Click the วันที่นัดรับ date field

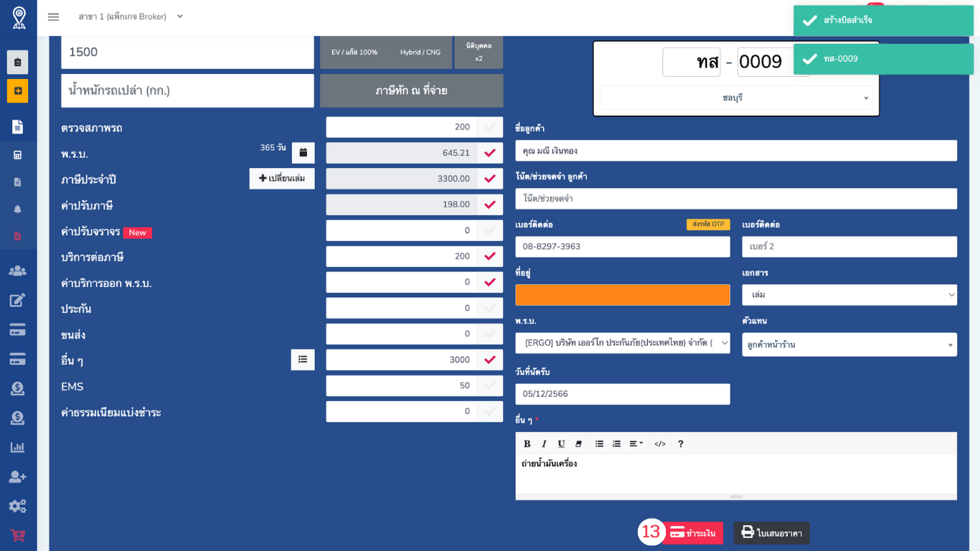(623, 394)
